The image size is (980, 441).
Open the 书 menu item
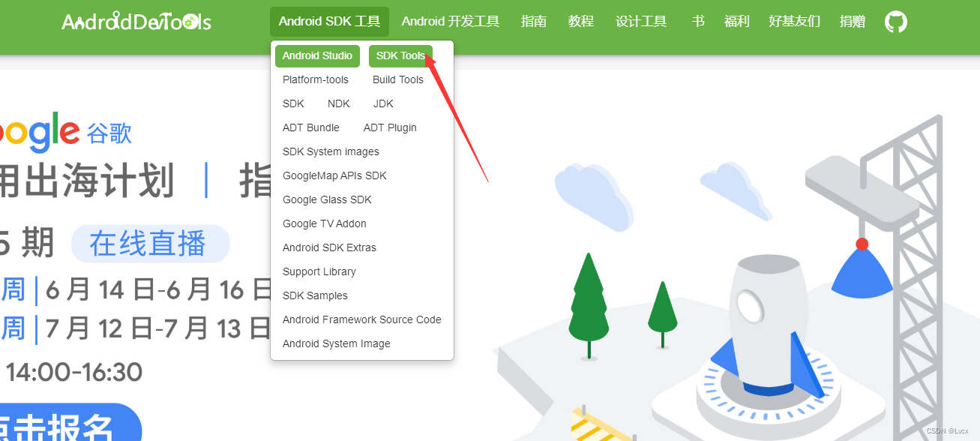click(698, 22)
